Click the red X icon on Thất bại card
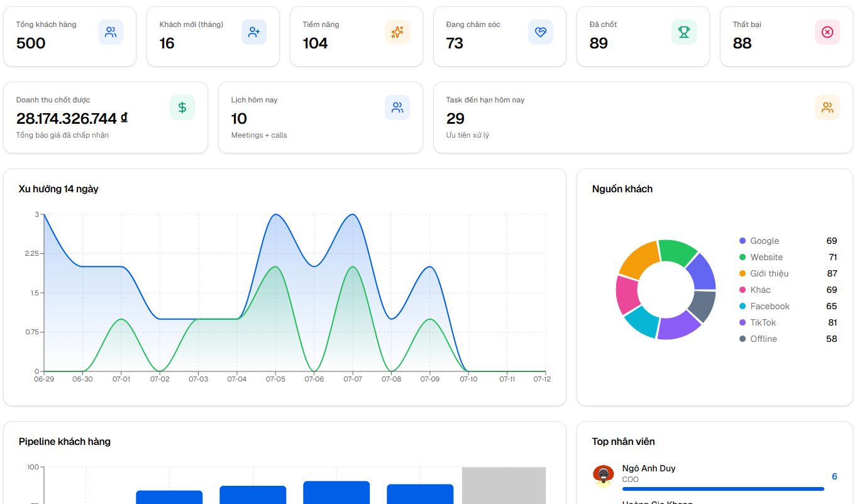The height and width of the screenshot is (504, 857). click(x=827, y=32)
